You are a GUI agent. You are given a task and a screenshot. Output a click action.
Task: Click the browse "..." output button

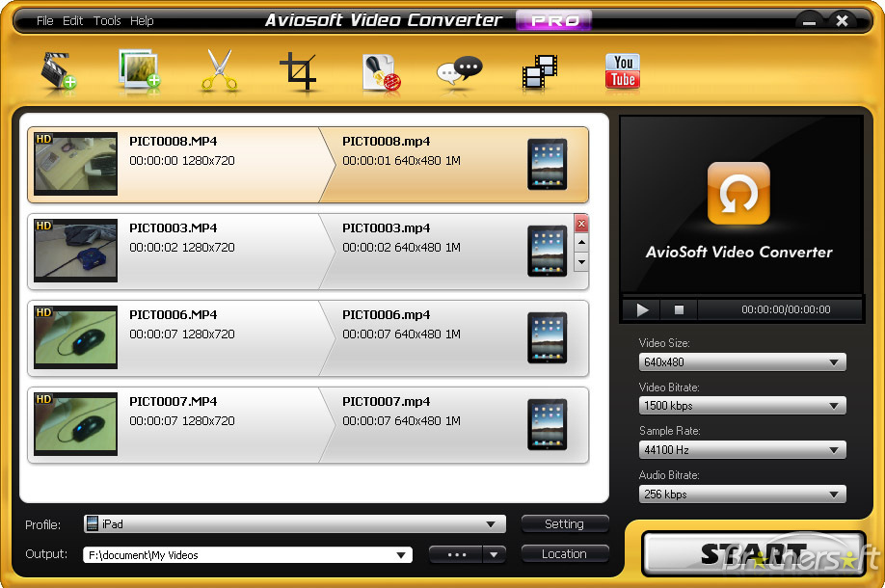(456, 554)
